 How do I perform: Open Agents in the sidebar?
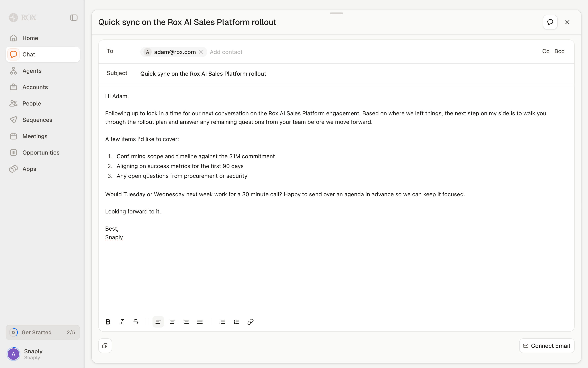pyautogui.click(x=43, y=71)
